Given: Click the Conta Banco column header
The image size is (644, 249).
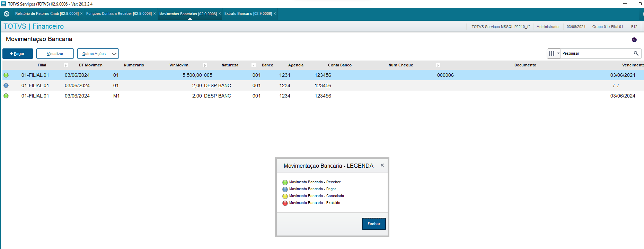Looking at the screenshot, I should click(340, 65).
